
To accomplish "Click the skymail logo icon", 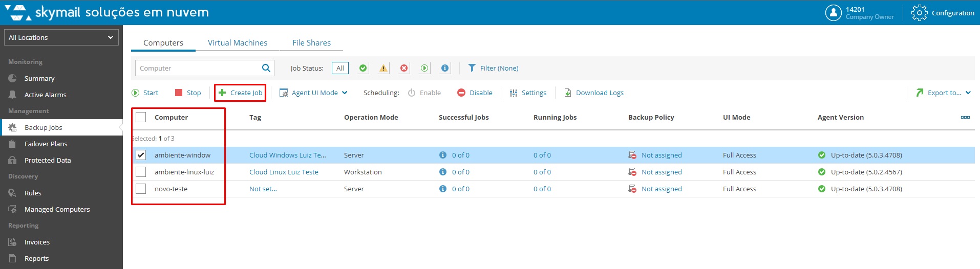I will click(x=18, y=13).
